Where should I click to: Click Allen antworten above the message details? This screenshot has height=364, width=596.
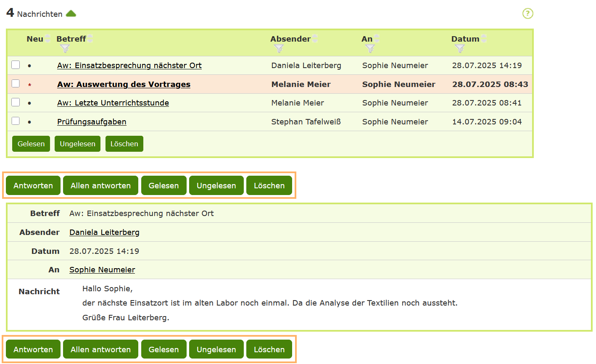pyautogui.click(x=100, y=186)
